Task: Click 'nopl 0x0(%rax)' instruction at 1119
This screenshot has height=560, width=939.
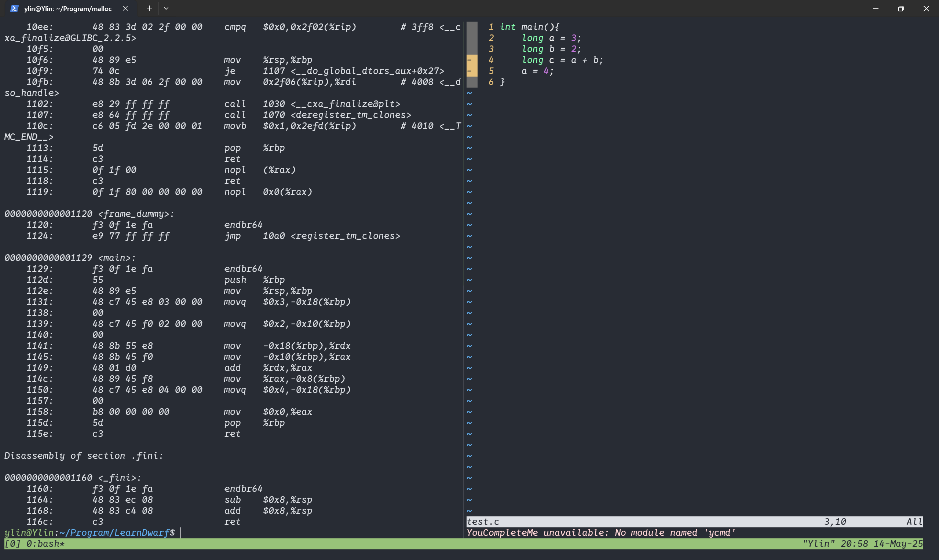Action: point(268,192)
